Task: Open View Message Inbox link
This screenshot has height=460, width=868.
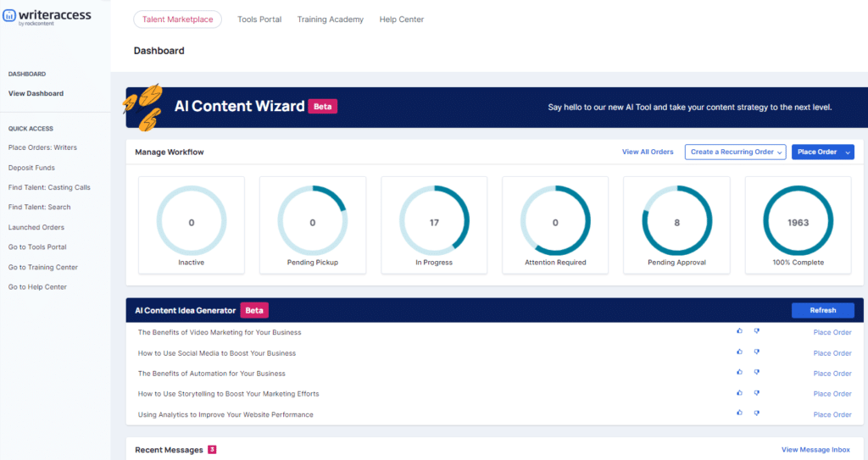Action: [815, 450]
